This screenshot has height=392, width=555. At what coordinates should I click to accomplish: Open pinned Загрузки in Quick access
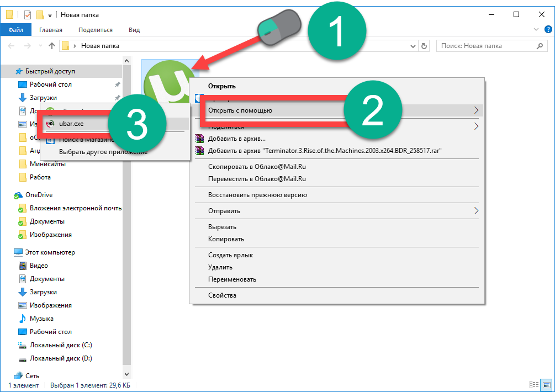point(43,98)
